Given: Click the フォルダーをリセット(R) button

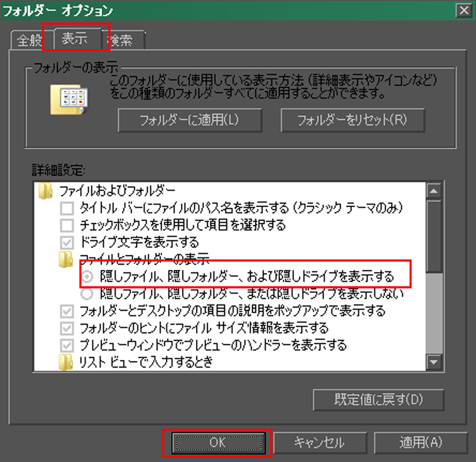Looking at the screenshot, I should [353, 120].
